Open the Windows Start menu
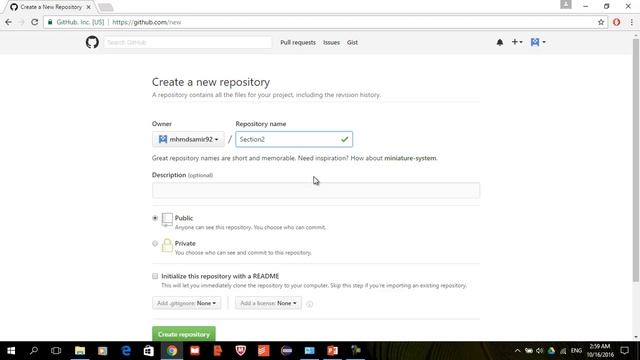 coord(11,351)
